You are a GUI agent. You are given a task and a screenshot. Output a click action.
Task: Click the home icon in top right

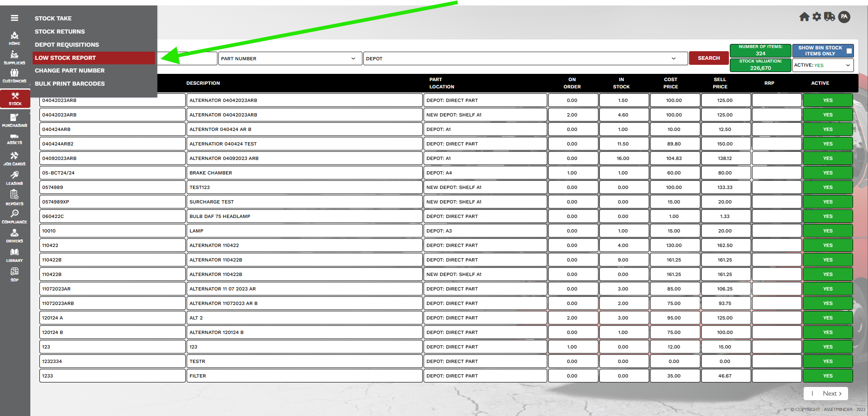pyautogui.click(x=804, y=17)
